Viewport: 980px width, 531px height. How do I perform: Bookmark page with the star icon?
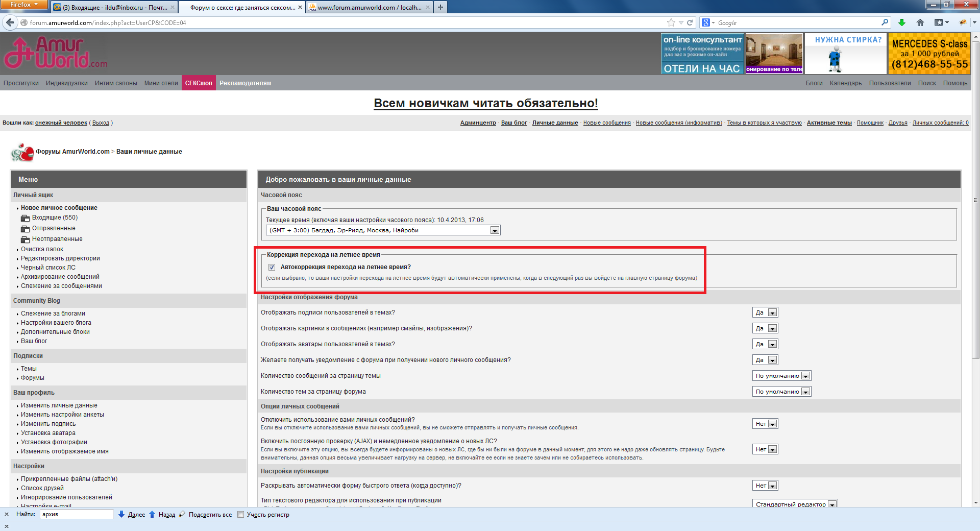point(671,22)
